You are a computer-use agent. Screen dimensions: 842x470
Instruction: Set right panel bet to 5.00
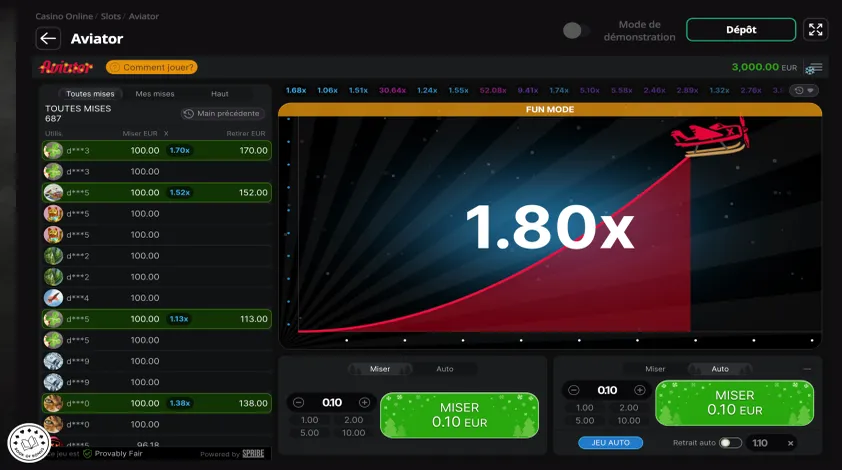click(585, 421)
